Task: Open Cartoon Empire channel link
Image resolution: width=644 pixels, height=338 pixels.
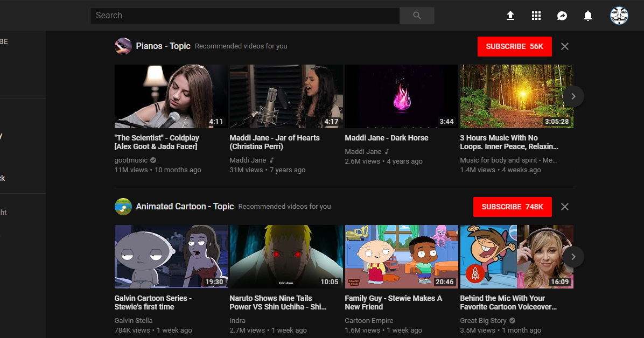Action: coord(369,320)
